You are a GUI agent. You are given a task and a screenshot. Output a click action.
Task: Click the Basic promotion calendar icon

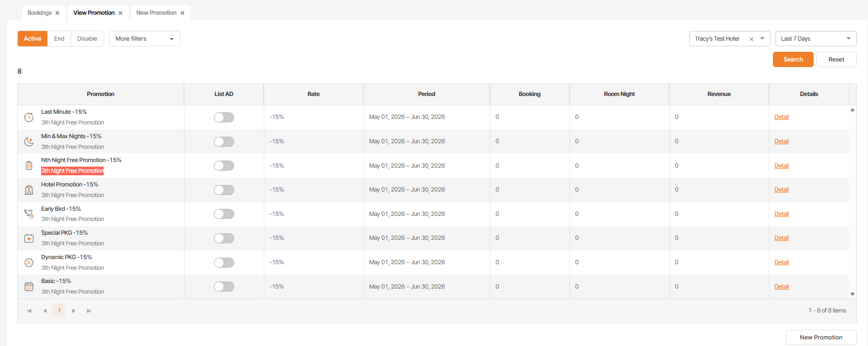click(x=29, y=287)
